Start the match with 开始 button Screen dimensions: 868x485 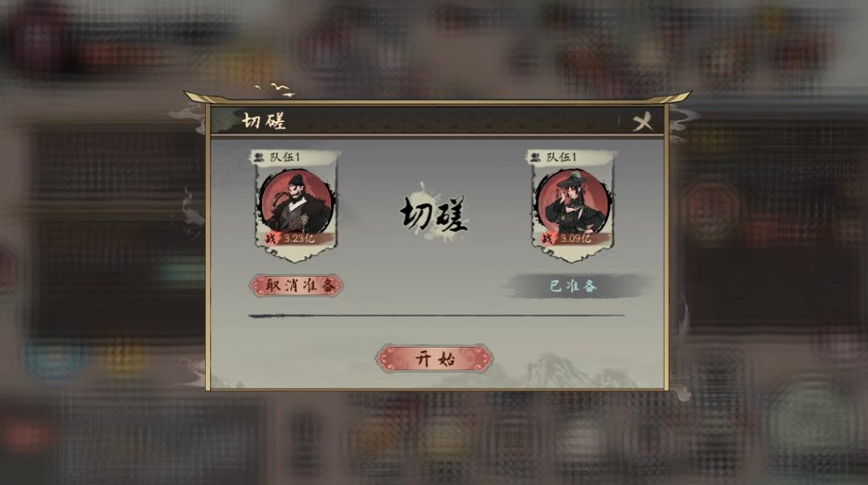point(434,359)
